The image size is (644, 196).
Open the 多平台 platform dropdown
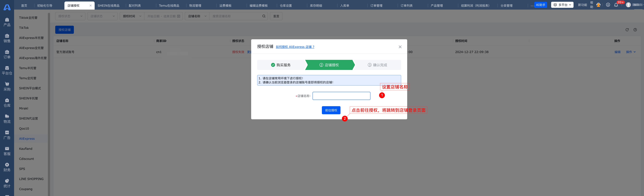pyautogui.click(x=562, y=5)
